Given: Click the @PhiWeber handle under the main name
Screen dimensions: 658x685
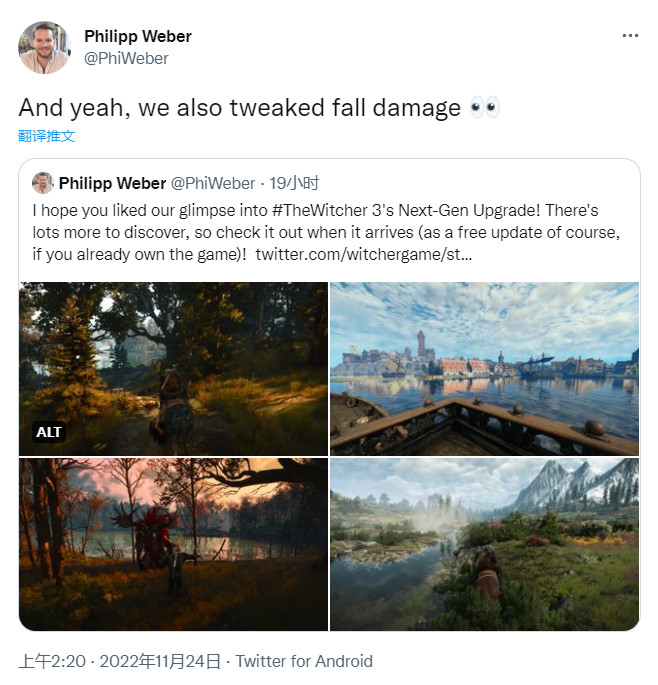Looking at the screenshot, I should pyautogui.click(x=126, y=58).
